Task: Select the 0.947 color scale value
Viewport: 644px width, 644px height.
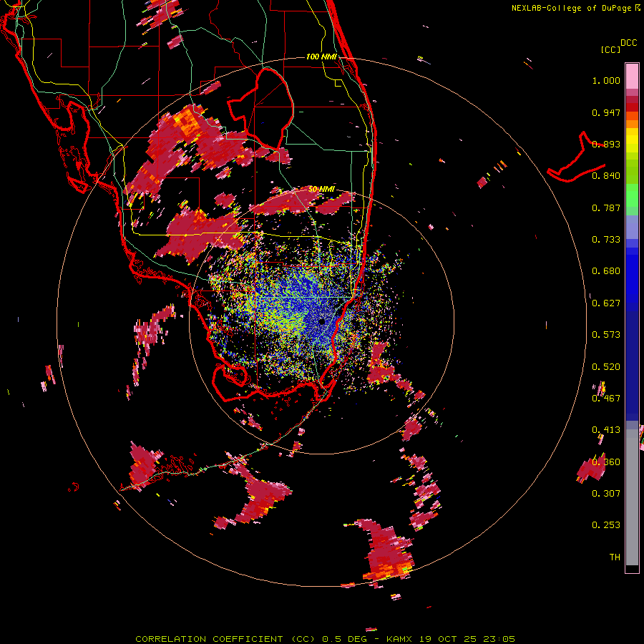Action: (x=606, y=112)
